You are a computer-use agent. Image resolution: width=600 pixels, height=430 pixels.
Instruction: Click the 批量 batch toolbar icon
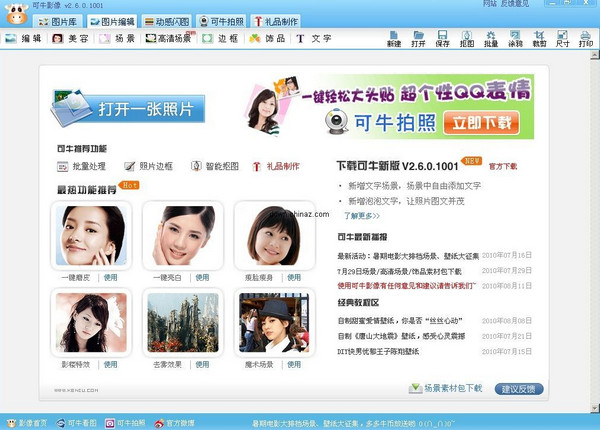point(491,39)
